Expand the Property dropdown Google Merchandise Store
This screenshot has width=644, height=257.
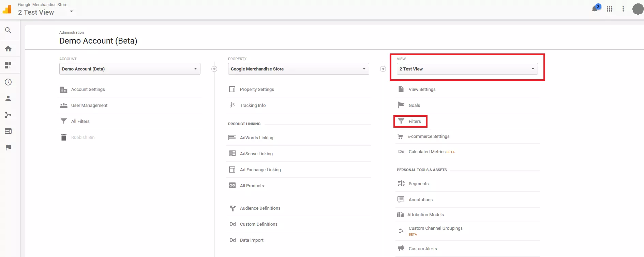click(x=298, y=69)
